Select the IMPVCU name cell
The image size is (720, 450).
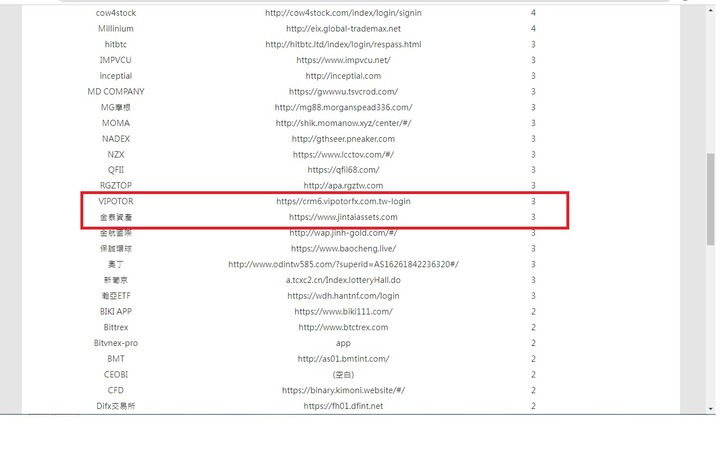click(116, 60)
